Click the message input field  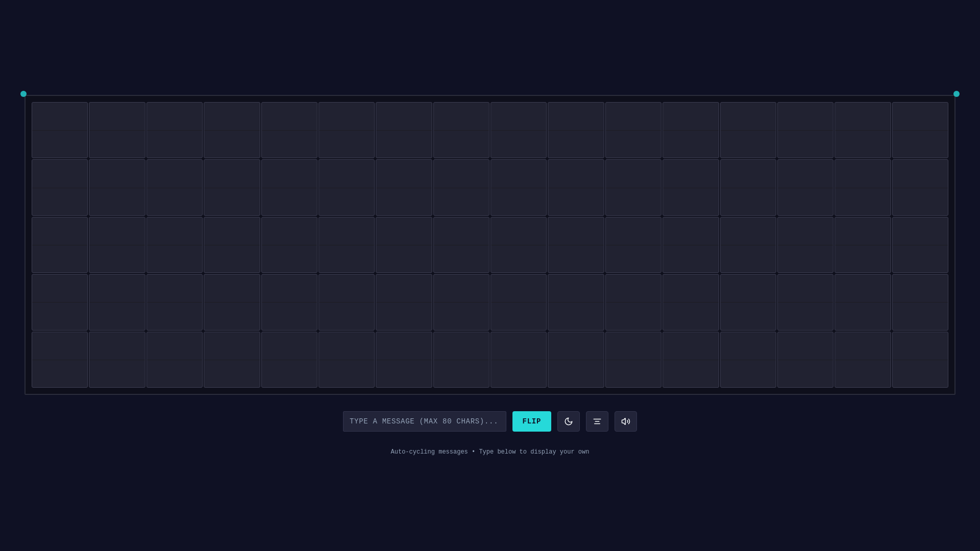click(x=424, y=421)
